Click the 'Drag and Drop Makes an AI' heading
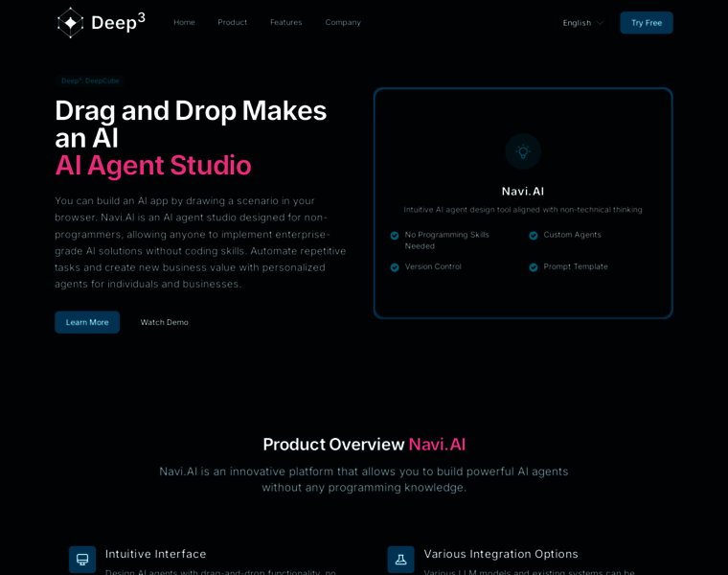Image resolution: width=728 pixels, height=575 pixels. (191, 124)
